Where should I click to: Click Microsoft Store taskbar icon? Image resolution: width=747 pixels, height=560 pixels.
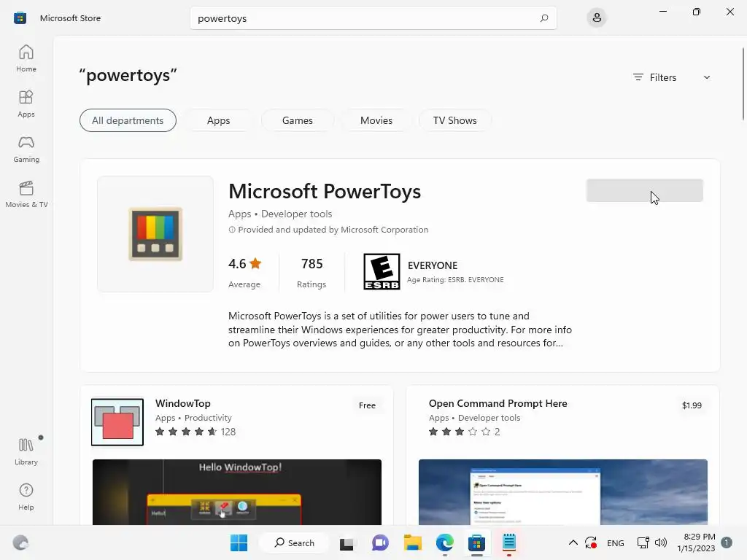coord(476,542)
